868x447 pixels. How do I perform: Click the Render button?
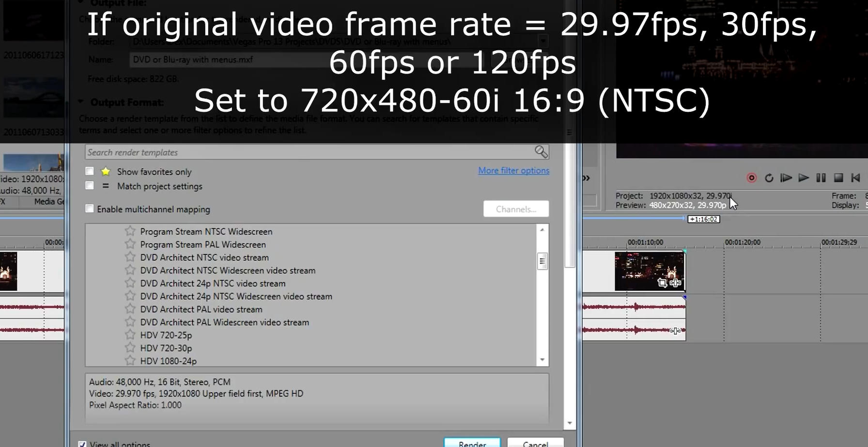pos(472,443)
